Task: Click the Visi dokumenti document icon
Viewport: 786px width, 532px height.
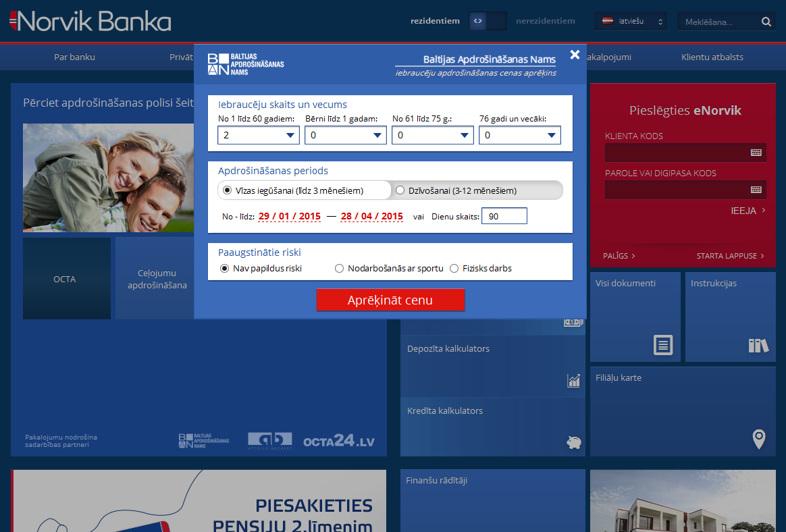Action: [x=662, y=345]
